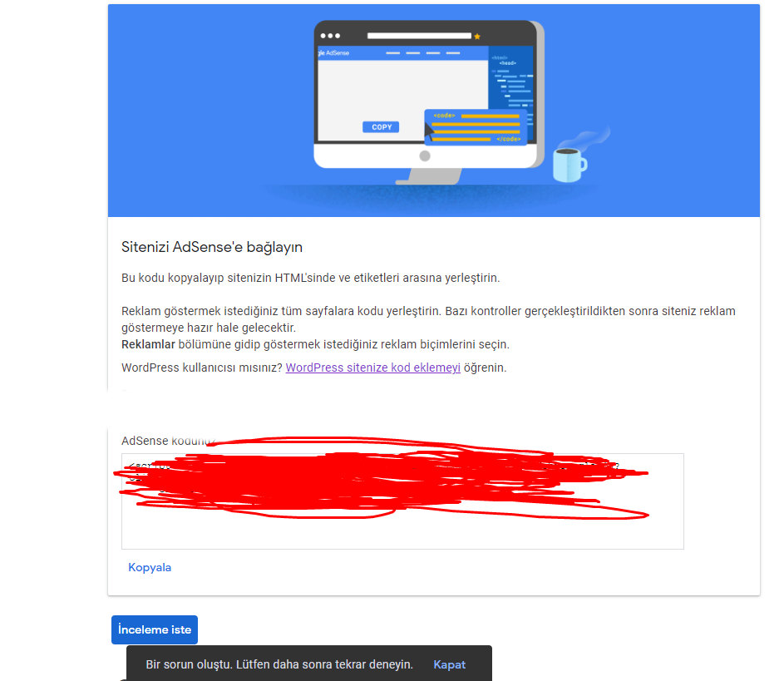
Task: Dismiss the error message with Kapat
Action: pos(449,664)
